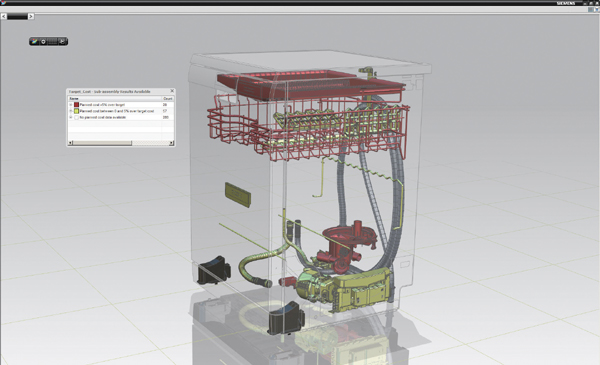Expand the 'Planned cost >5% over target' row
The image size is (600, 365).
click(x=71, y=104)
